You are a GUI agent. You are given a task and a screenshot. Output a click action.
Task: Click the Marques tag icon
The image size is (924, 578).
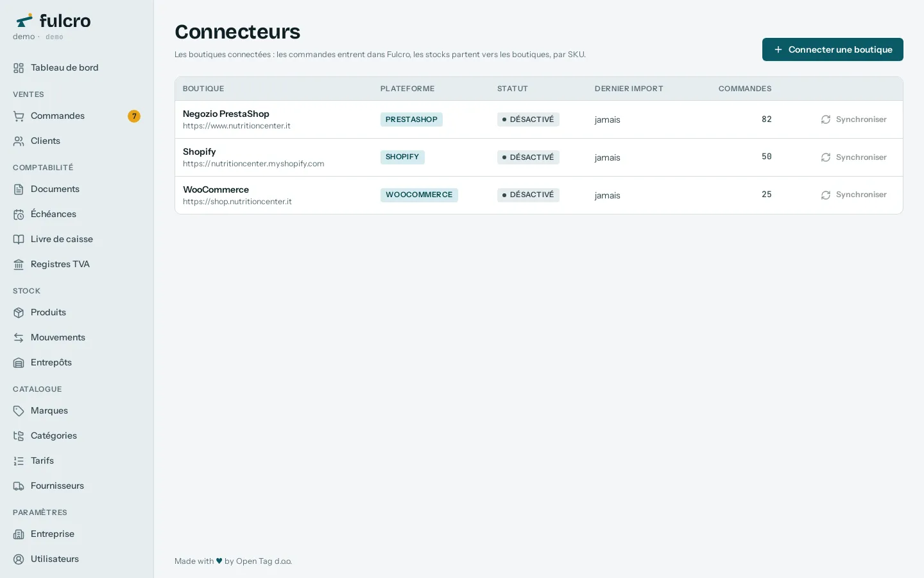(19, 411)
